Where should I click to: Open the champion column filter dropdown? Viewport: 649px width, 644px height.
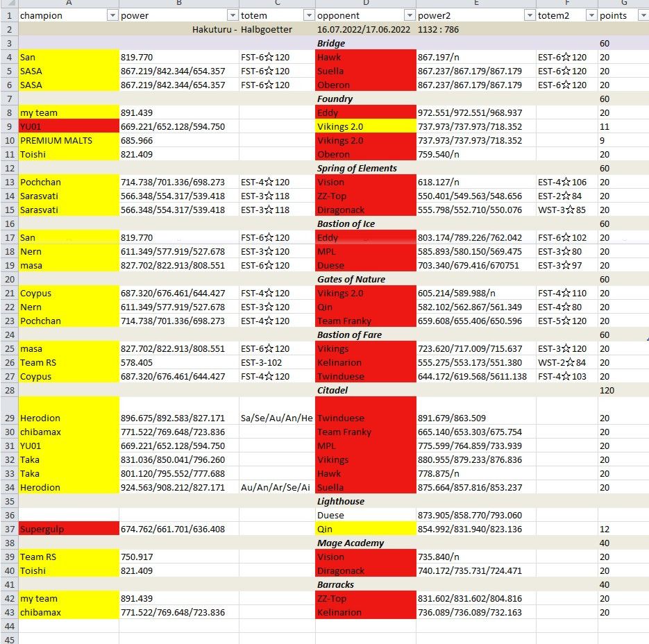point(112,15)
